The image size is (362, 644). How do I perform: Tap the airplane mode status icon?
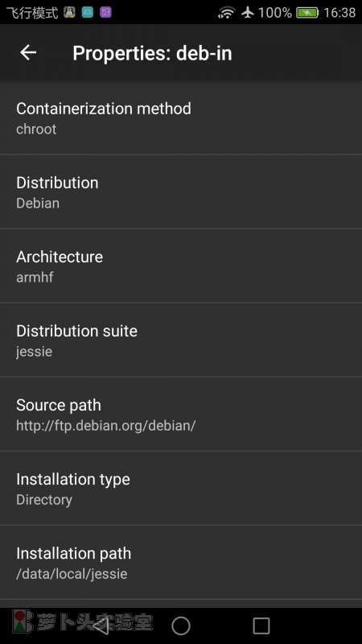coord(248,12)
